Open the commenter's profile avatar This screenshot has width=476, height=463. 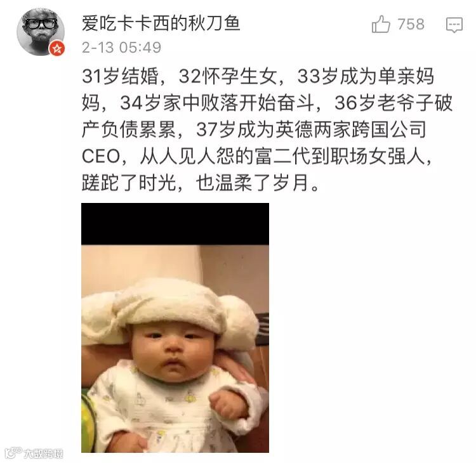[x=41, y=32]
